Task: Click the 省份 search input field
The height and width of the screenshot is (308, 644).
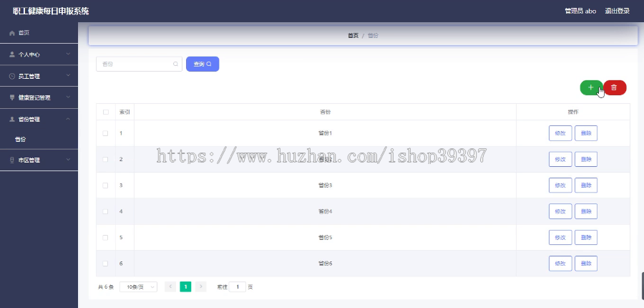Action: [139, 64]
